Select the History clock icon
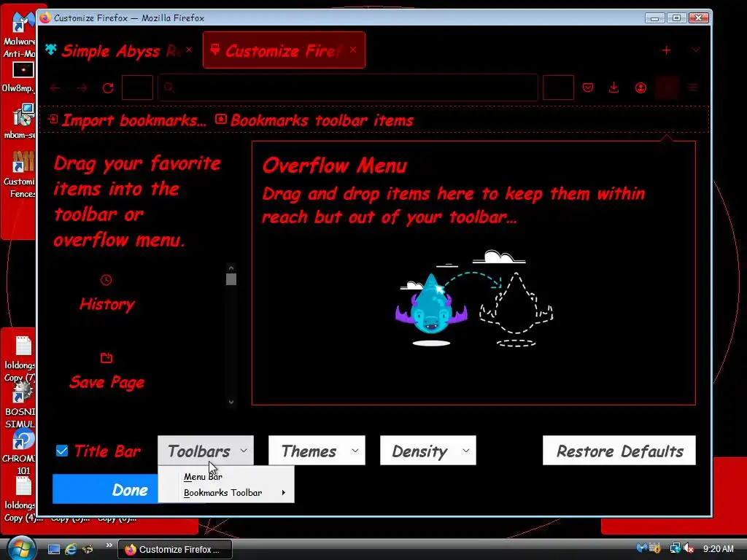 point(107,280)
